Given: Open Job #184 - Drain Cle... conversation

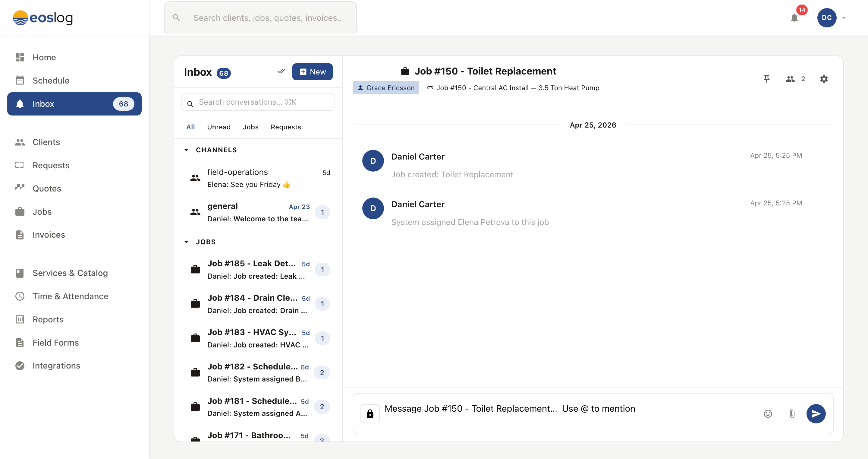Looking at the screenshot, I should tap(258, 304).
